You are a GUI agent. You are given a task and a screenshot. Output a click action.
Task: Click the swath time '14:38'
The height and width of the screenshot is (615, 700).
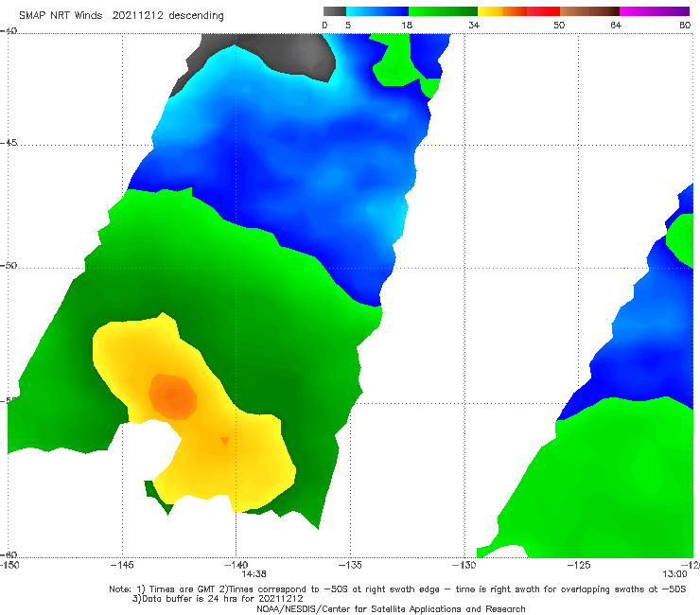[254, 574]
